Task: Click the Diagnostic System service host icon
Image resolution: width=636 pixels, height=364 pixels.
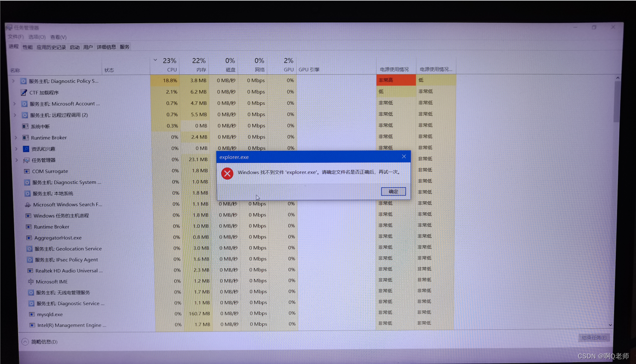Action: [28, 182]
